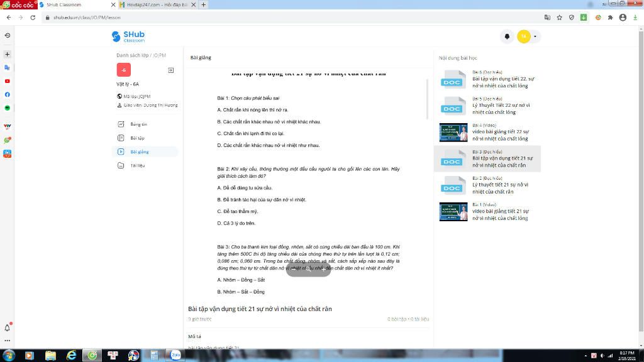The height and width of the screenshot is (362, 644).
Task: Open lesson Bài 6 Bài tập vận dụng tiết 22
Action: (487, 79)
